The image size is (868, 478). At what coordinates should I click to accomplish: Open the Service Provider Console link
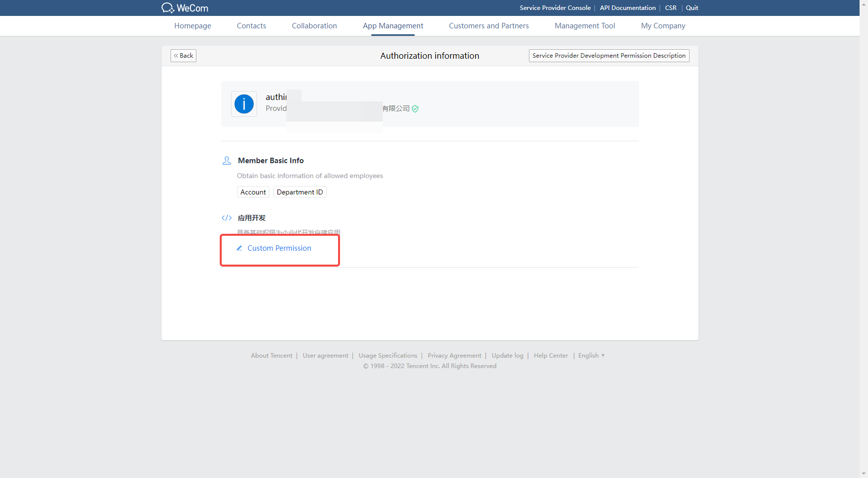coord(555,8)
